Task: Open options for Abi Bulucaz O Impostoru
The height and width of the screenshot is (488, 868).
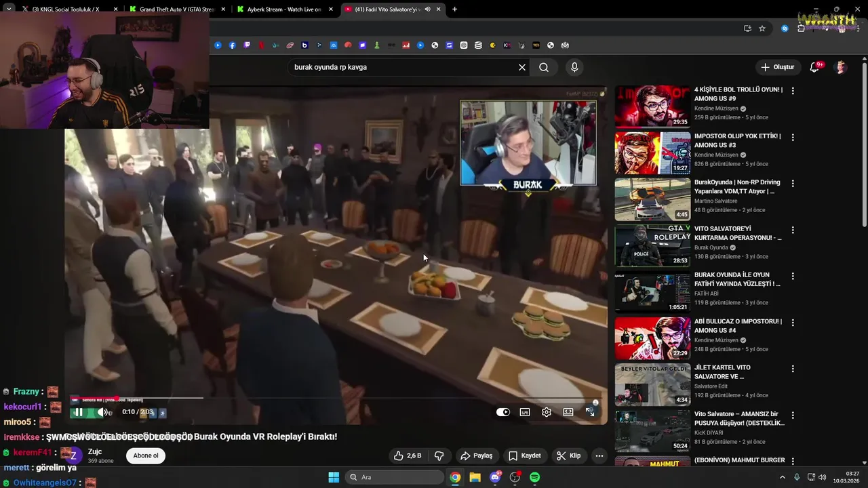Action: [793, 323]
